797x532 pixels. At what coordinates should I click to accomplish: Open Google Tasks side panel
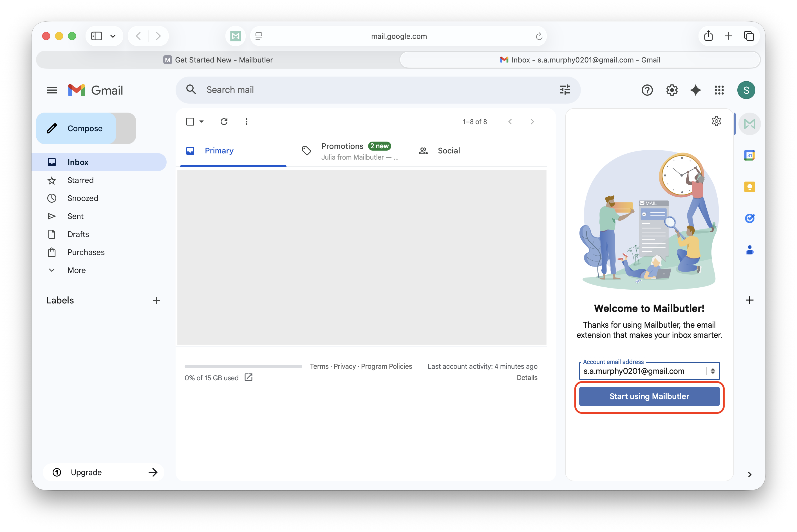point(749,218)
